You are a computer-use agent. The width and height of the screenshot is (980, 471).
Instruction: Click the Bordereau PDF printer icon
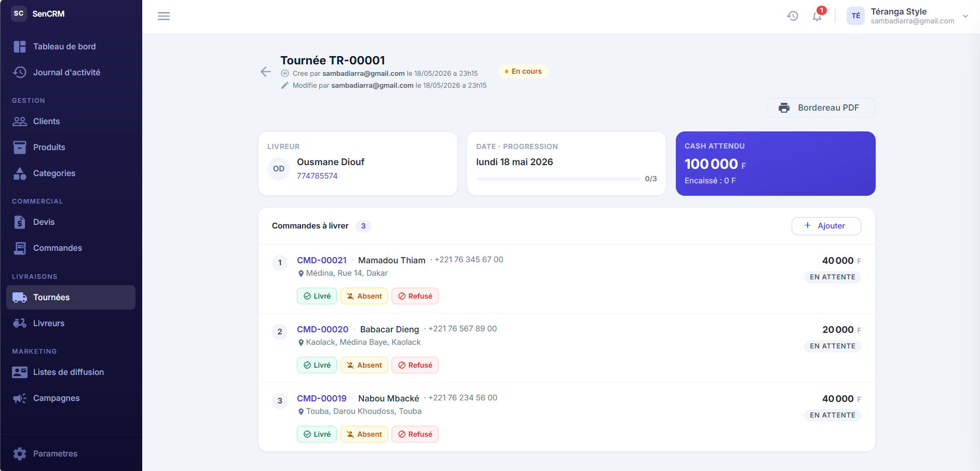[784, 108]
